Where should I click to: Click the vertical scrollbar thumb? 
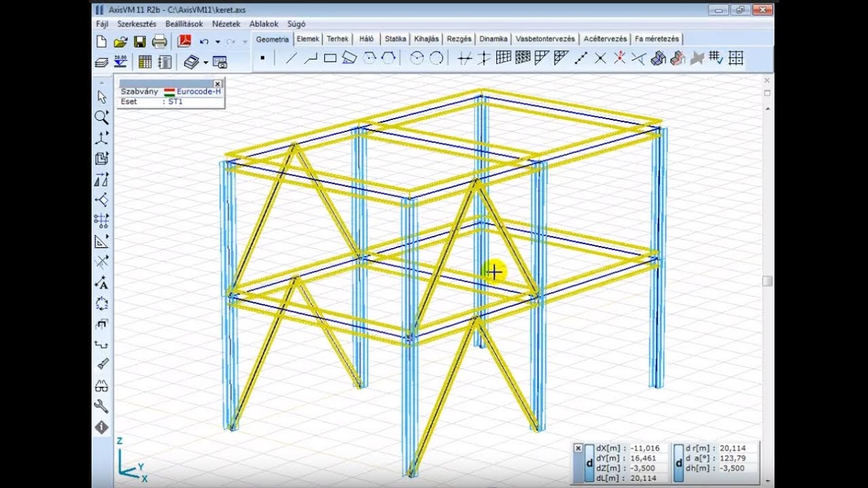(767, 281)
